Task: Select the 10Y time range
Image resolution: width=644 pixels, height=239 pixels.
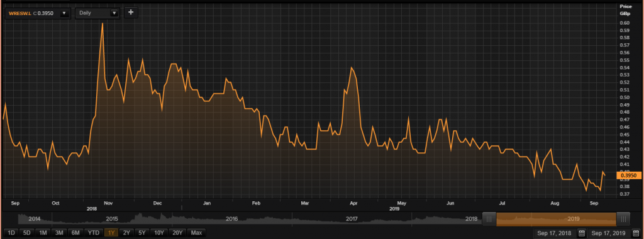Action: click(x=159, y=233)
